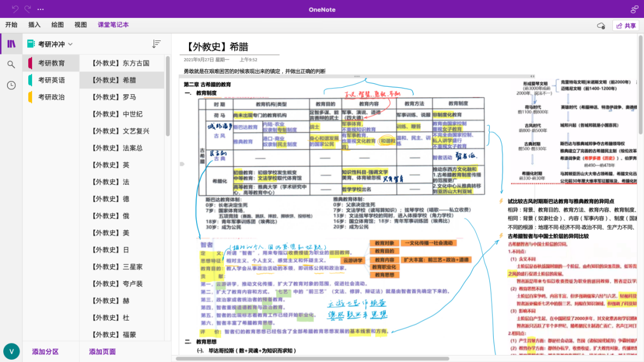Click the 共享 share button
The height and width of the screenshot is (362, 644).
pyautogui.click(x=625, y=26)
